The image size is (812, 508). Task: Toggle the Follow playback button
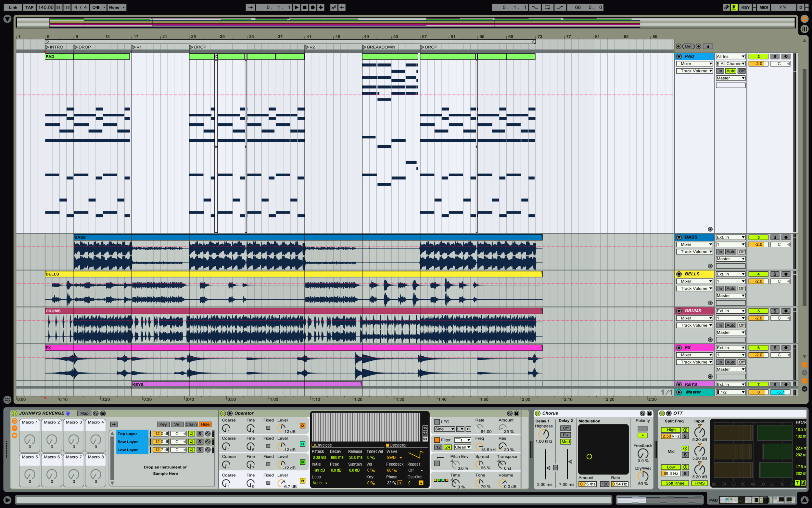click(250, 7)
